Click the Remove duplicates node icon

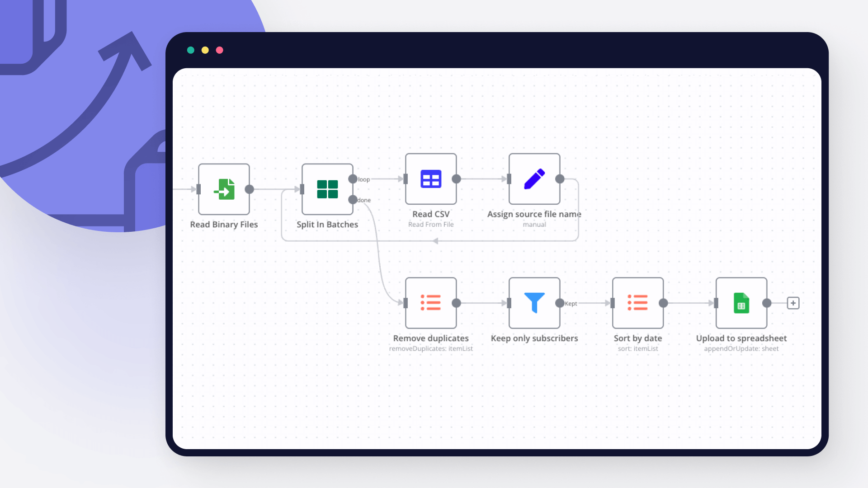coord(430,303)
